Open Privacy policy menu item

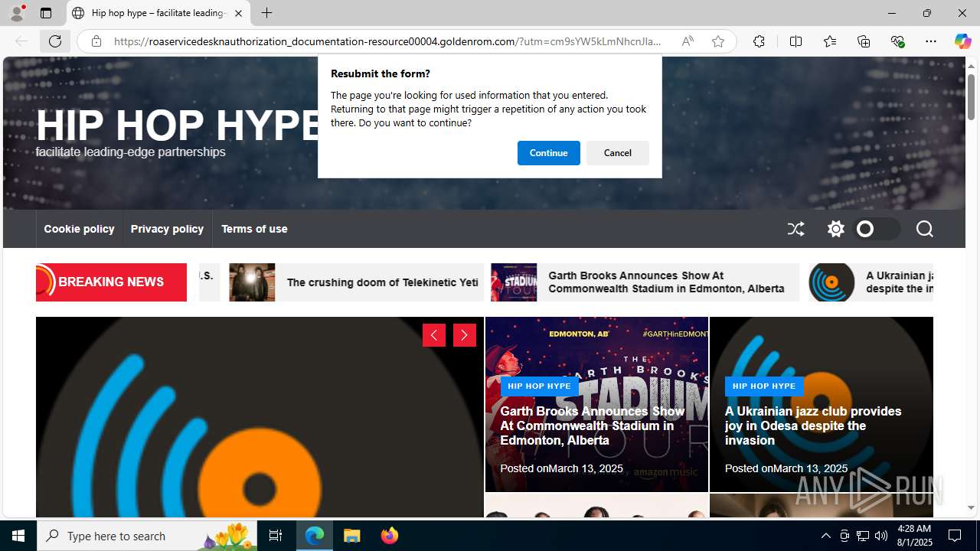click(x=167, y=229)
